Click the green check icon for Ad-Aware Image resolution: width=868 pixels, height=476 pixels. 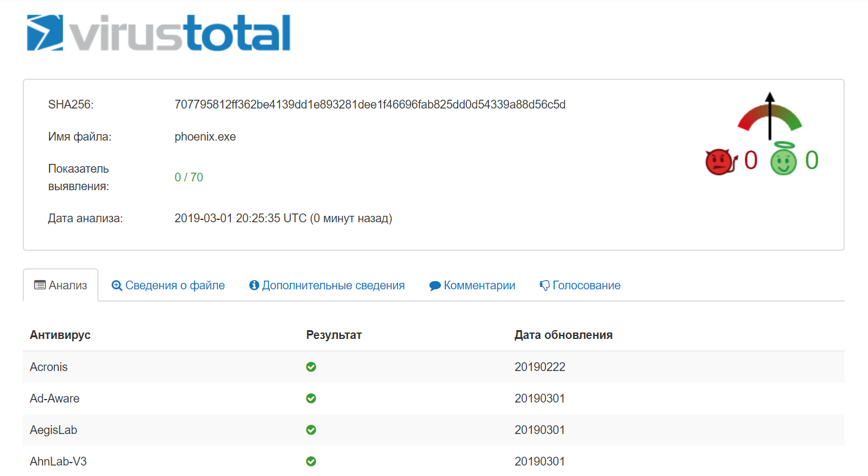pos(311,398)
